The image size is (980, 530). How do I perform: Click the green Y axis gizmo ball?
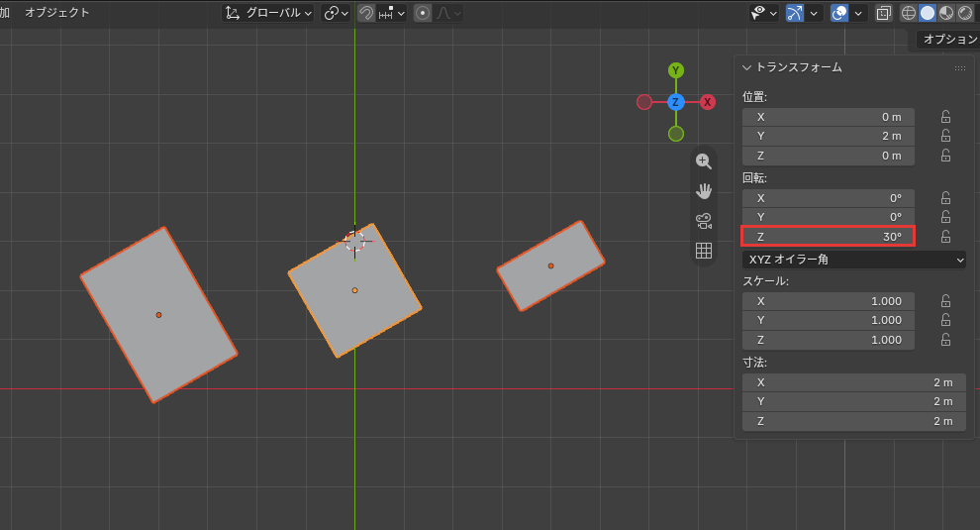676,70
